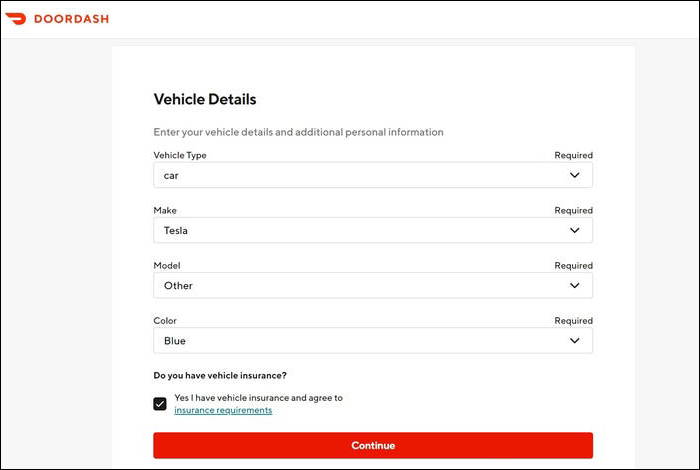700x470 pixels.
Task: Uncheck the vehicle insurance checkbox
Action: (160, 404)
